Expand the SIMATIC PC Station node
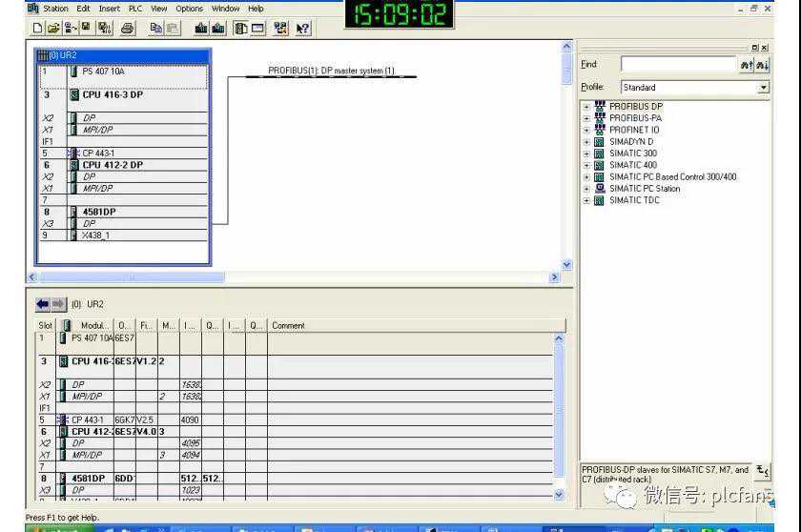The image size is (801, 532). pyautogui.click(x=586, y=189)
